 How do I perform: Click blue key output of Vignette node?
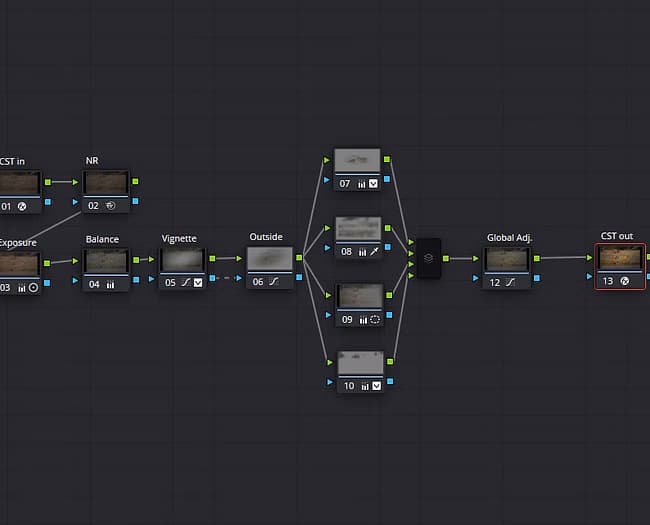point(212,278)
